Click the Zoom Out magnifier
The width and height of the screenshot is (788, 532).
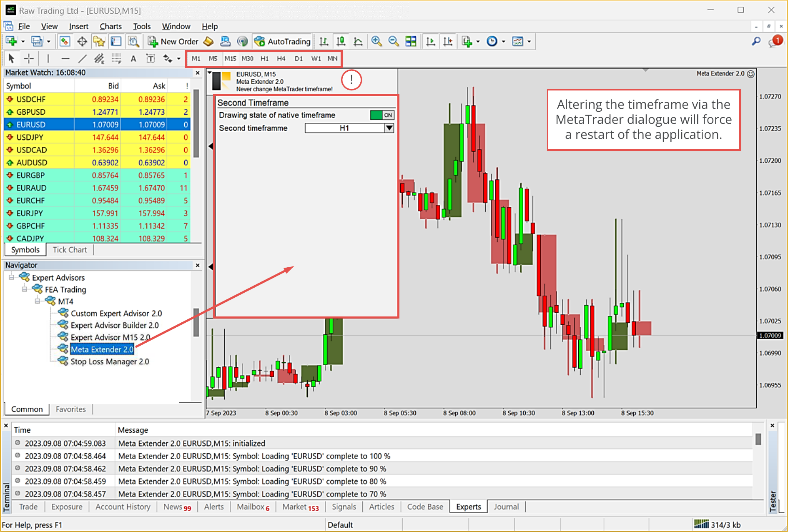coord(393,41)
